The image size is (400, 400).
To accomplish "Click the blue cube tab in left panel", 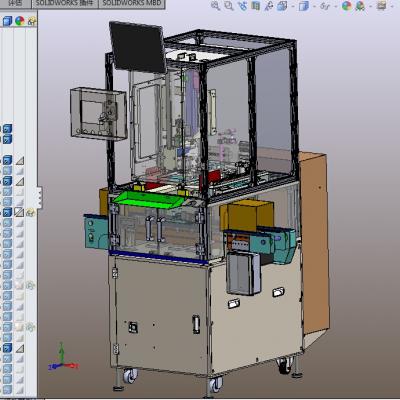I will tap(7, 21).
